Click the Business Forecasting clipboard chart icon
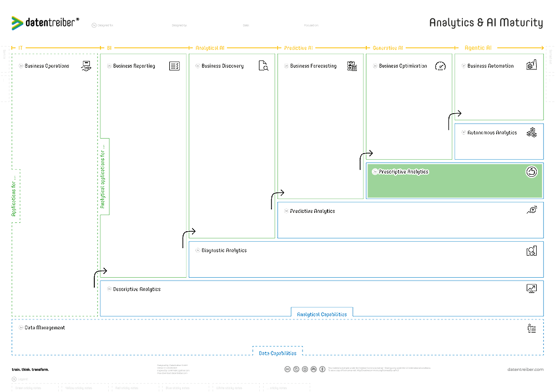 352,66
